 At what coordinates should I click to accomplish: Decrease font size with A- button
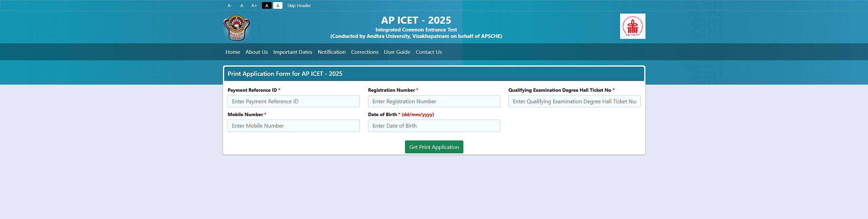pyautogui.click(x=230, y=5)
